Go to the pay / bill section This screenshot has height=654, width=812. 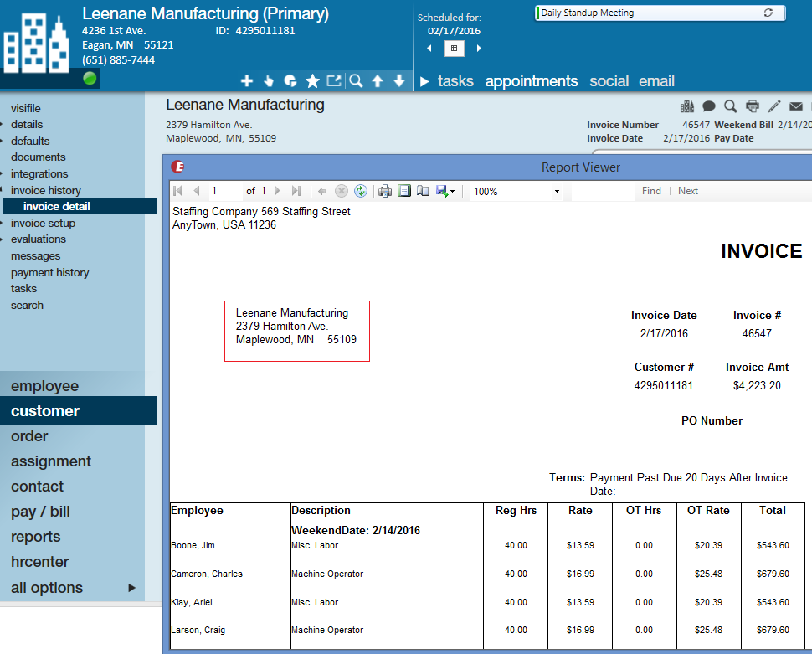coord(40,512)
